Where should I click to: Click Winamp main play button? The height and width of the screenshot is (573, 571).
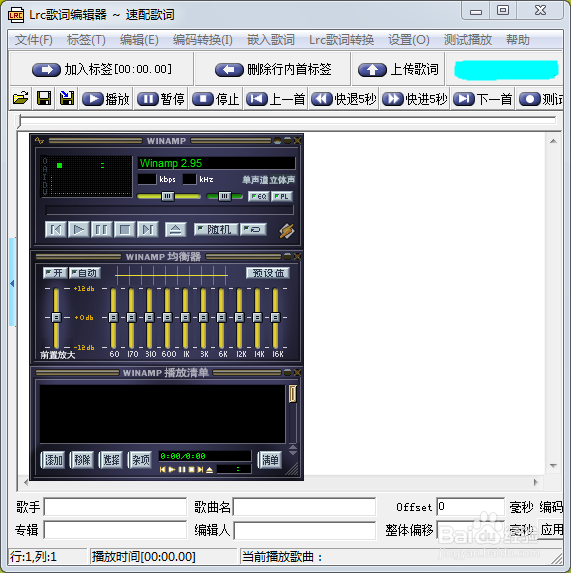click(79, 229)
